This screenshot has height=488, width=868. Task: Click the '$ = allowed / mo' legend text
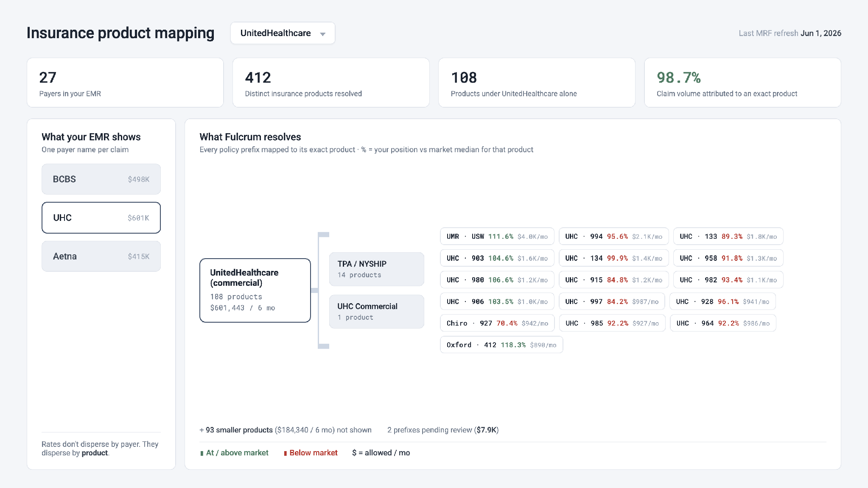point(381,453)
